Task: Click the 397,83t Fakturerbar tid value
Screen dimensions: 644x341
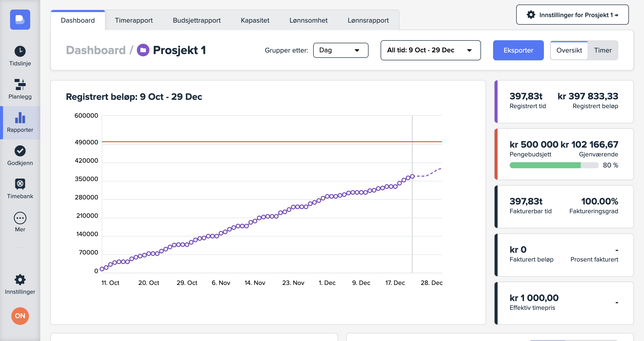Action: [526, 201]
